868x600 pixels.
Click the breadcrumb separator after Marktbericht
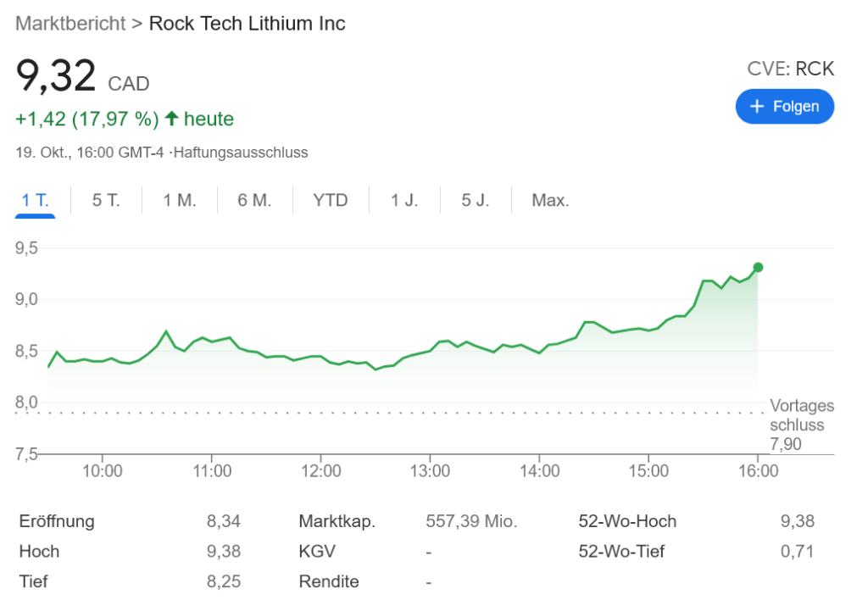136,23
